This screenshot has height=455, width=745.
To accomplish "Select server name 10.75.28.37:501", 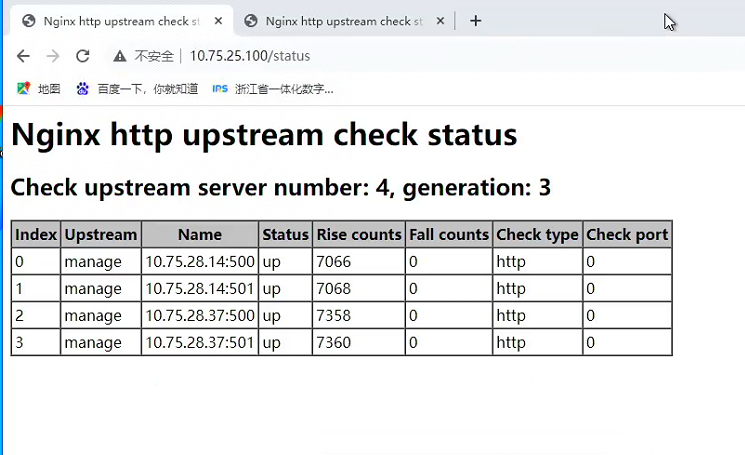I will tap(200, 342).
